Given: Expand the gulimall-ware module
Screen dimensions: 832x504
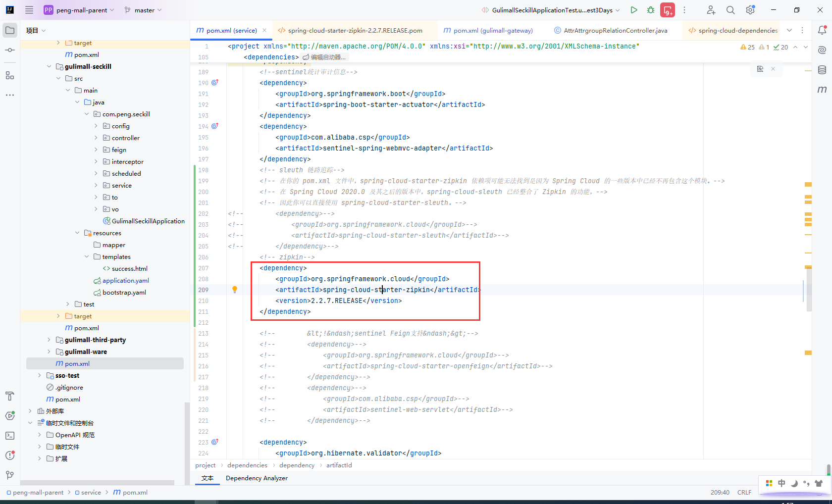Looking at the screenshot, I should click(49, 352).
